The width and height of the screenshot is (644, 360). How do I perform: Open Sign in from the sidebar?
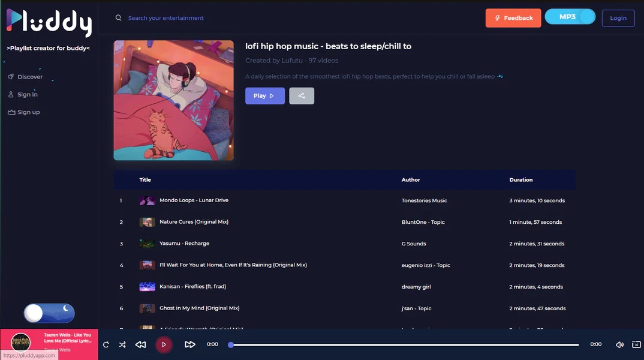click(x=28, y=95)
